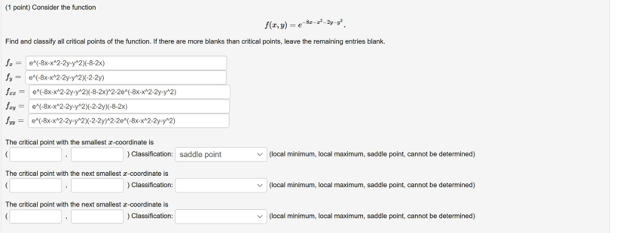The image size is (644, 233).
Task: Focus the f_xx second derivative field
Action: click(130, 92)
